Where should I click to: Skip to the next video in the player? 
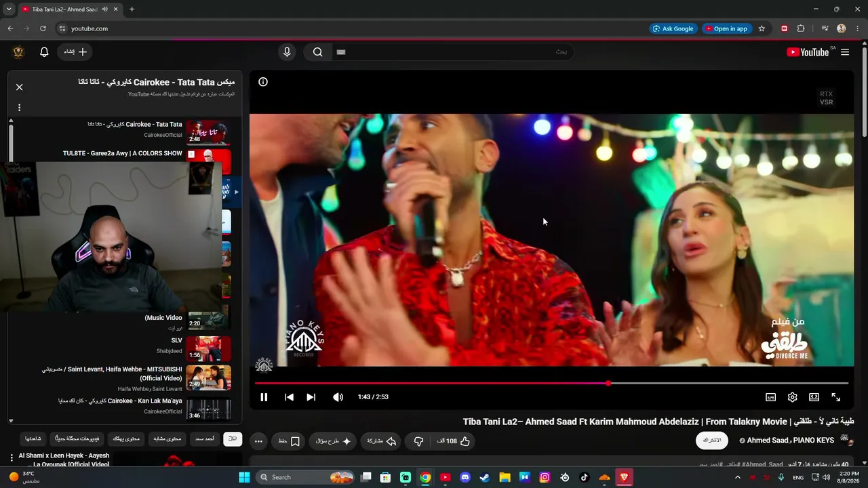(x=311, y=397)
